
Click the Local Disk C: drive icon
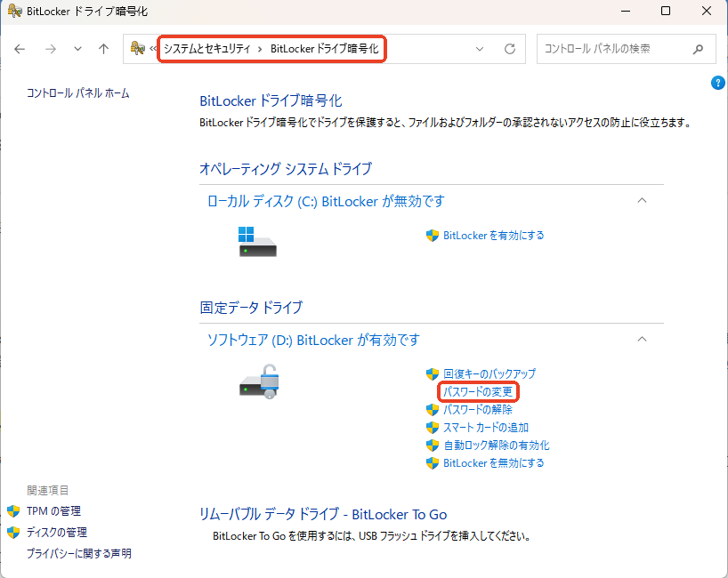(x=256, y=240)
